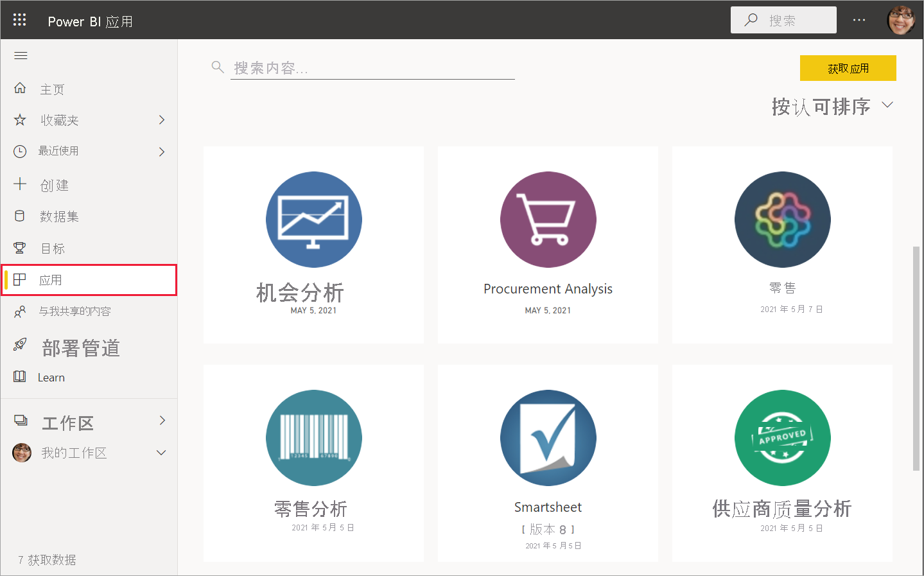Click the Apps (应用) grid icon
The height and width of the screenshot is (576, 924).
20,279
